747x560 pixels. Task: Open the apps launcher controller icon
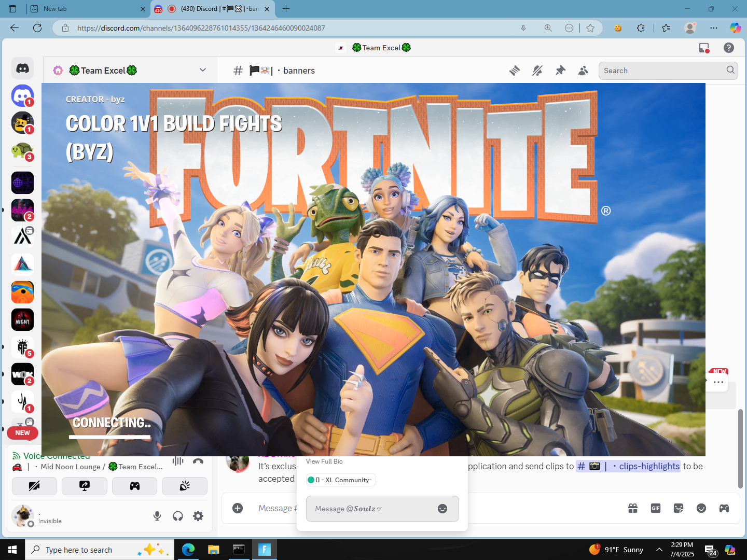(x=724, y=508)
